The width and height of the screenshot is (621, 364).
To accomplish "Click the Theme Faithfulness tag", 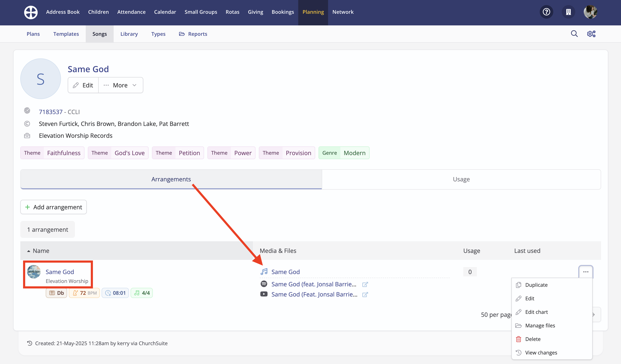I will (x=52, y=153).
